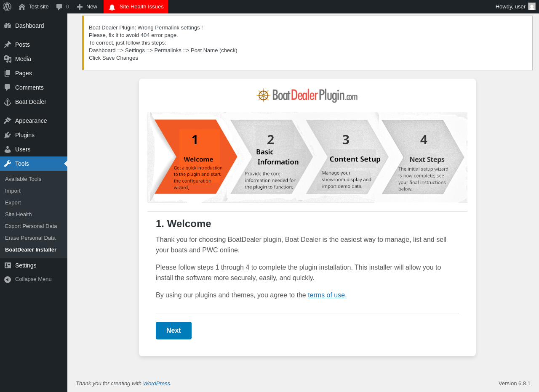Viewport: 539px width, 392px height.
Task: Click the Tools wrench icon
Action: (x=8, y=164)
